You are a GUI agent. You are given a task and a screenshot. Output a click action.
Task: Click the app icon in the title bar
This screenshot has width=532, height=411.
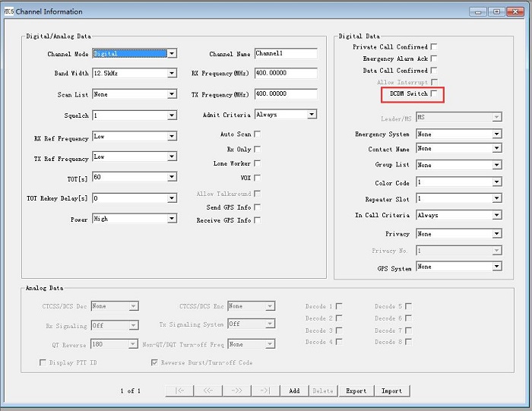coord(9,11)
